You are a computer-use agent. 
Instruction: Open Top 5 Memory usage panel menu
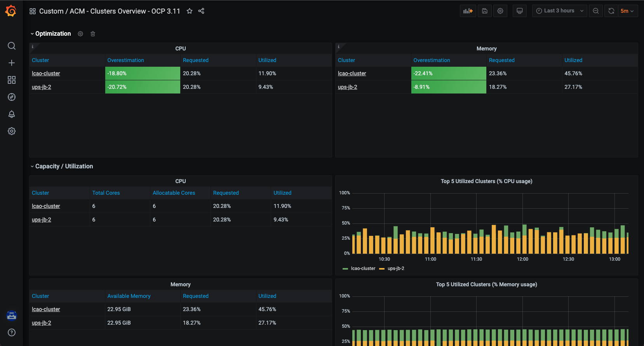point(486,284)
